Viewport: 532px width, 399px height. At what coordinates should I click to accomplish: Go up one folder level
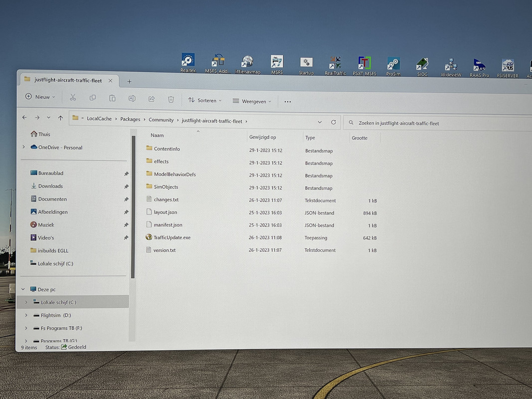pos(60,118)
